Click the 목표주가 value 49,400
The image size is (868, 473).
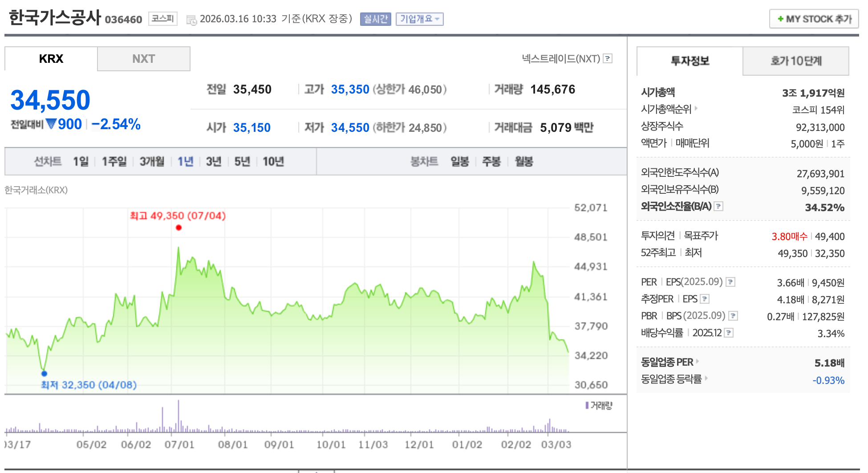point(830,236)
